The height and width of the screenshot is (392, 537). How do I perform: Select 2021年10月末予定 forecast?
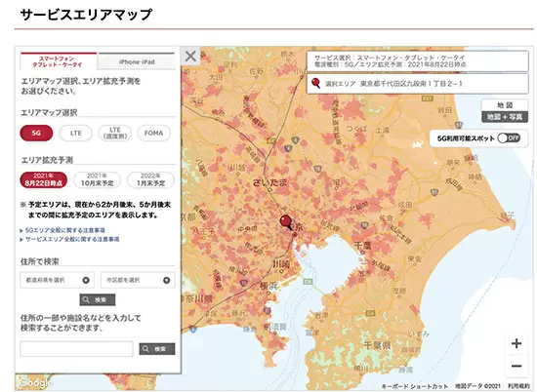coord(98,180)
